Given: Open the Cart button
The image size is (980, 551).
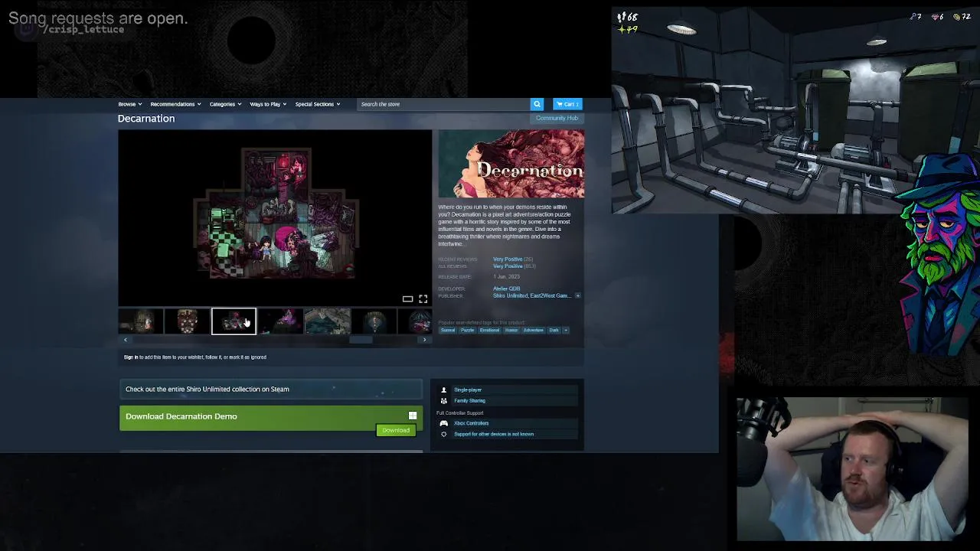Looking at the screenshot, I should [x=568, y=104].
